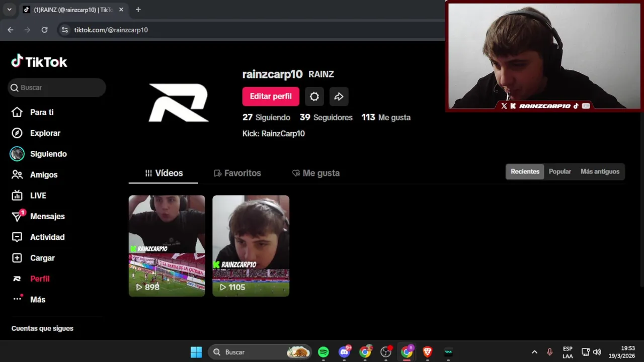This screenshot has width=644, height=362.
Task: Open volume control in system tray
Action: [597, 352]
